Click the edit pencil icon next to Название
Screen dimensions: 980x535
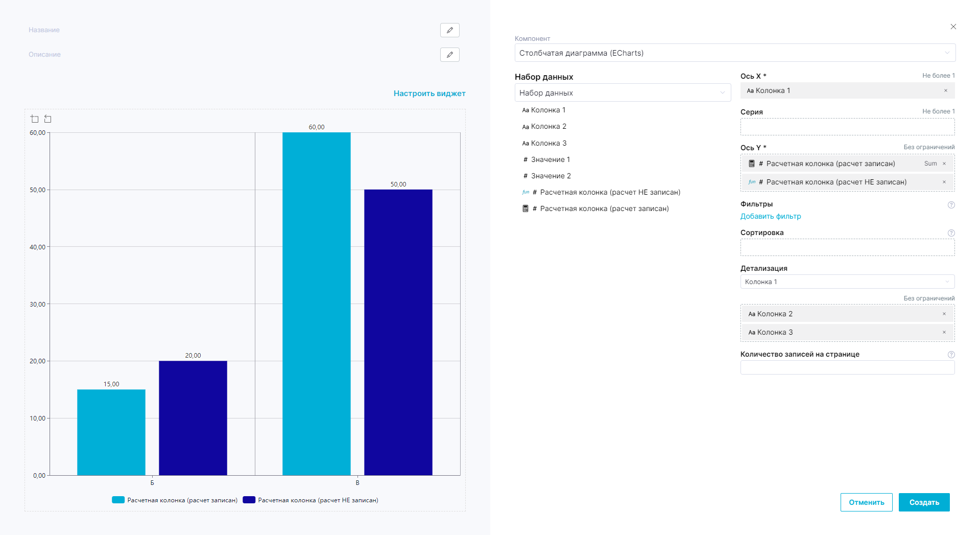[449, 30]
